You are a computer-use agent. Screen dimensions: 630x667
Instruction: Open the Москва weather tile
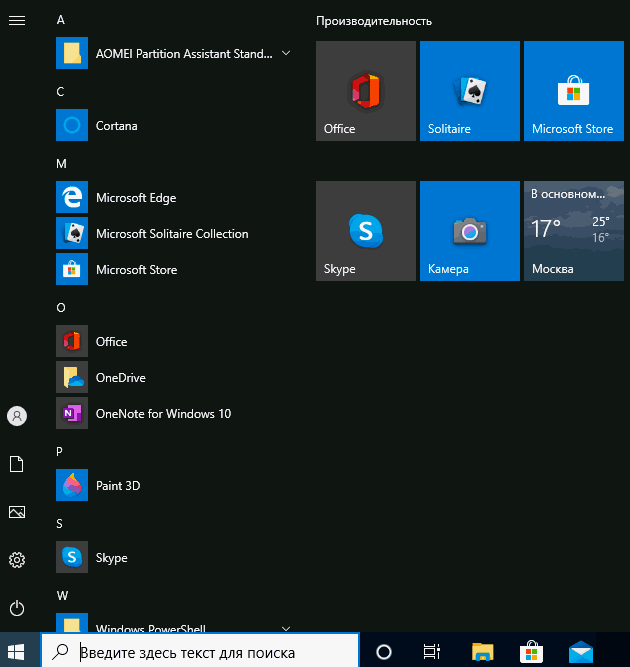point(574,231)
